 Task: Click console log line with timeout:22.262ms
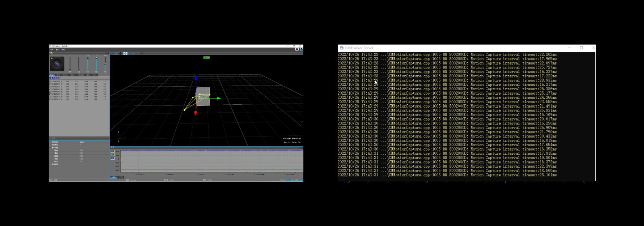(447, 54)
